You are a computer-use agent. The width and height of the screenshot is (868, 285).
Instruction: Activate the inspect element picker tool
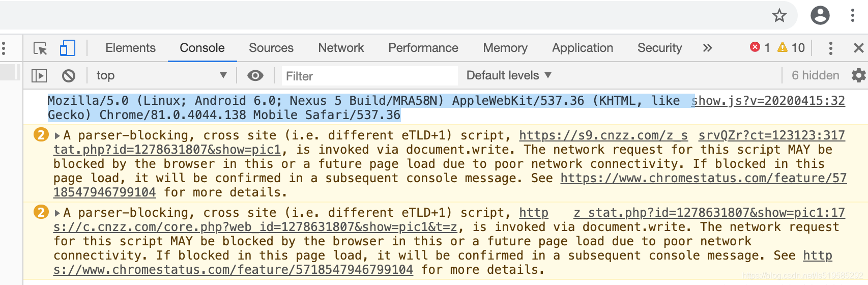pos(40,48)
